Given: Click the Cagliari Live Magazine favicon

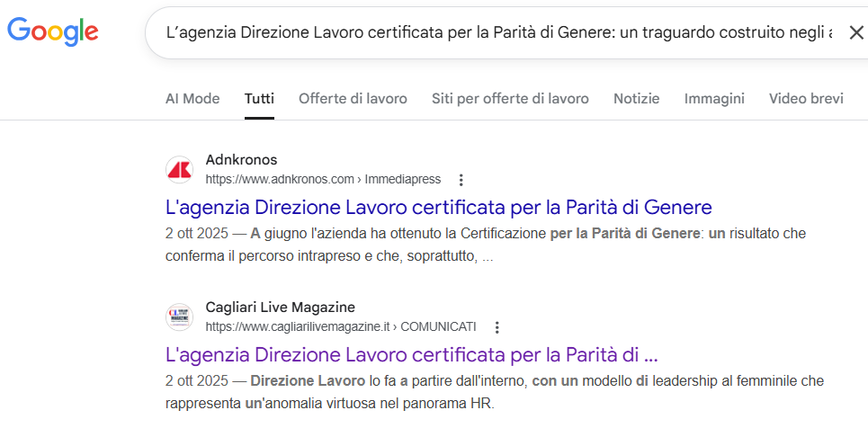Looking at the screenshot, I should [179, 317].
